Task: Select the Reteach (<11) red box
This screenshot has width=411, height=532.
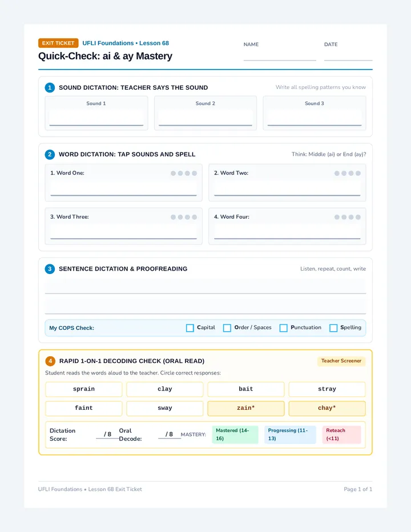Action: coord(341,434)
